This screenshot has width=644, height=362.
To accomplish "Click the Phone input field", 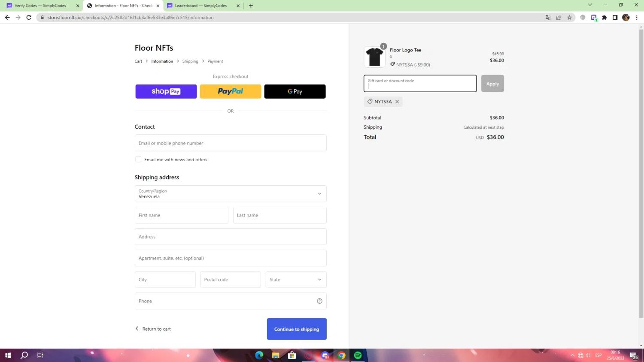I will pos(231,301).
